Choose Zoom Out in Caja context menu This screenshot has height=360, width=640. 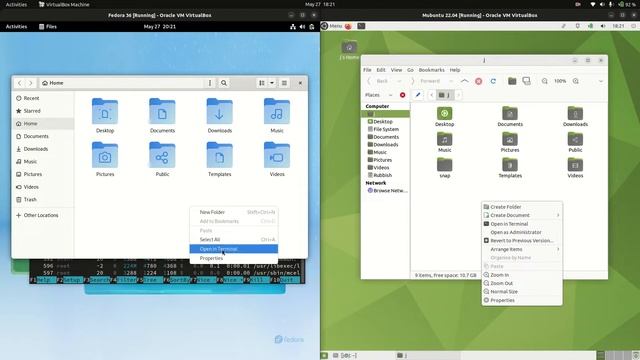point(522,283)
